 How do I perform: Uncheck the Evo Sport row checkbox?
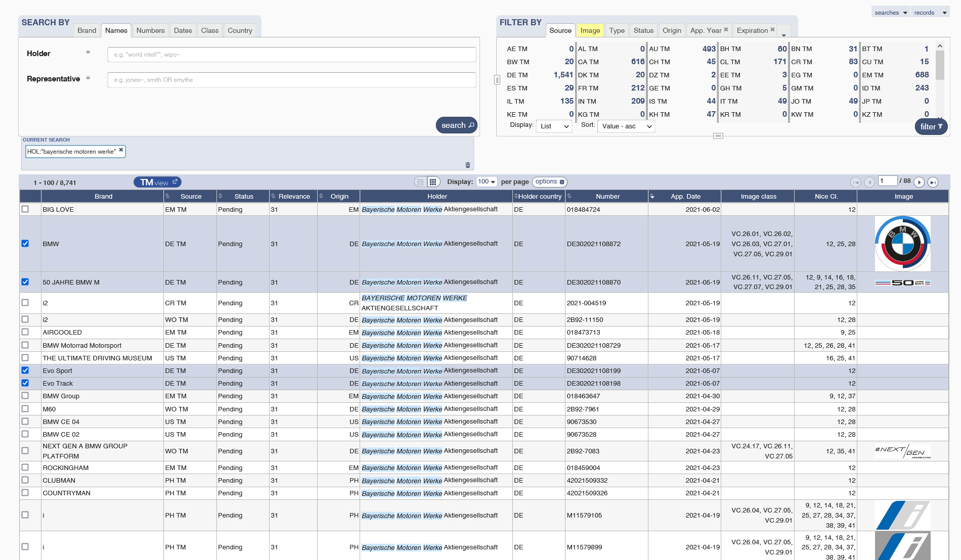point(25,370)
